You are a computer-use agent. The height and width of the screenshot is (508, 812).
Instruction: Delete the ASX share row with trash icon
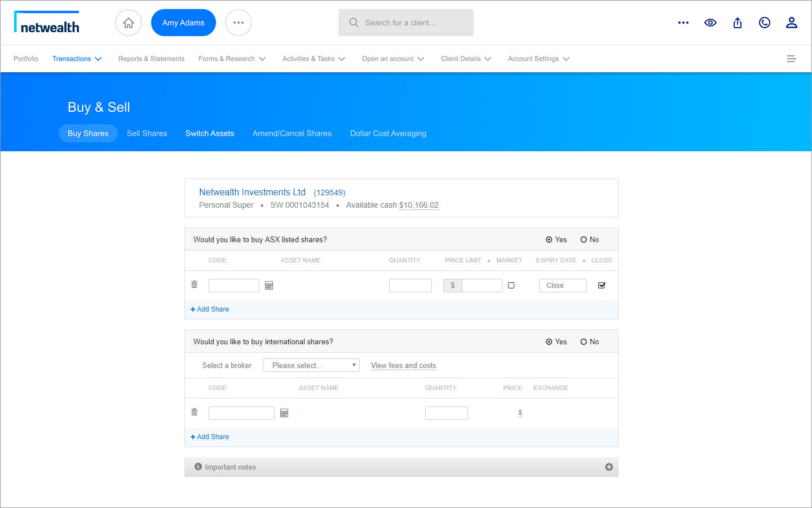coord(195,284)
